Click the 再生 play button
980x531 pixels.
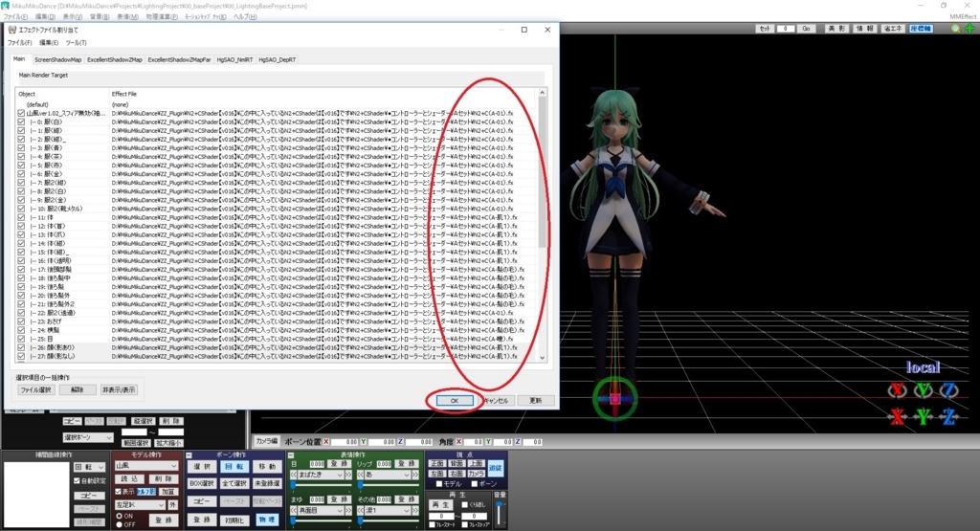pos(440,504)
